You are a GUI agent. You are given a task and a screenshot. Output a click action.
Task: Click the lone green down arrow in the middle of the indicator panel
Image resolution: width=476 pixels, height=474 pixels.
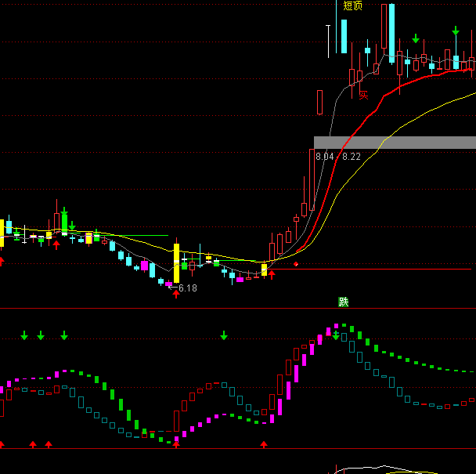(224, 335)
